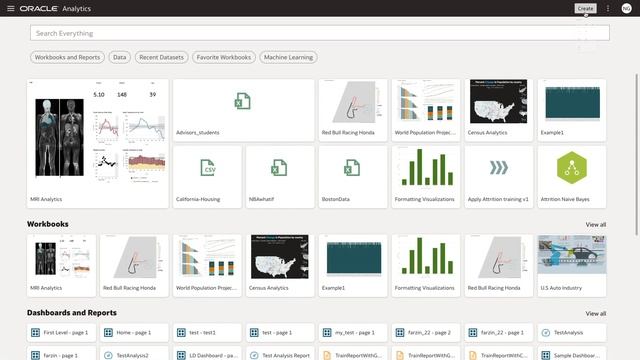Select the Favorite Workbooks filter chip
Image resolution: width=640 pixels, height=360 pixels.
click(224, 57)
